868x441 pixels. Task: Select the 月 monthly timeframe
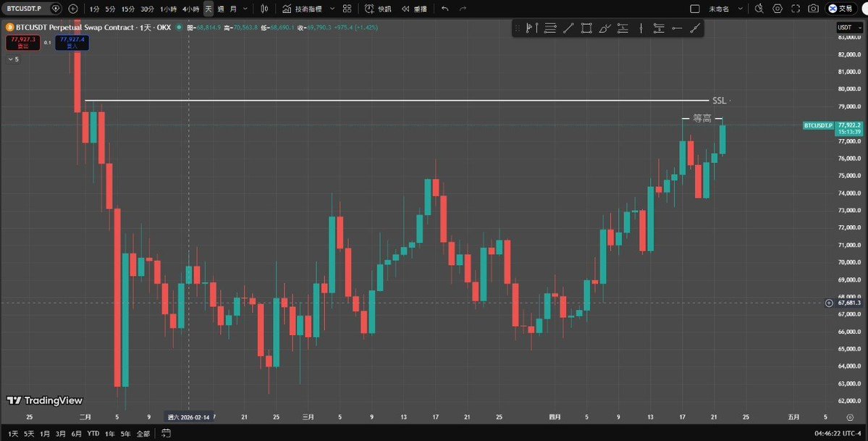tap(233, 9)
